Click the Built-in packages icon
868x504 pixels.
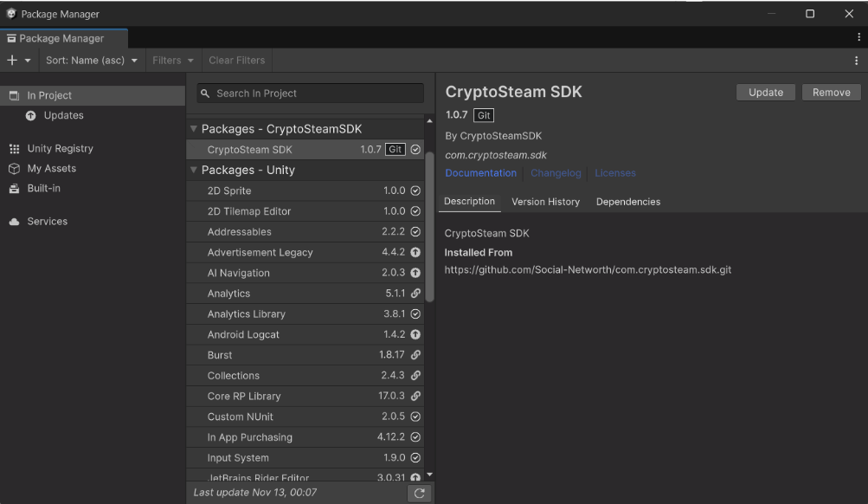point(15,188)
